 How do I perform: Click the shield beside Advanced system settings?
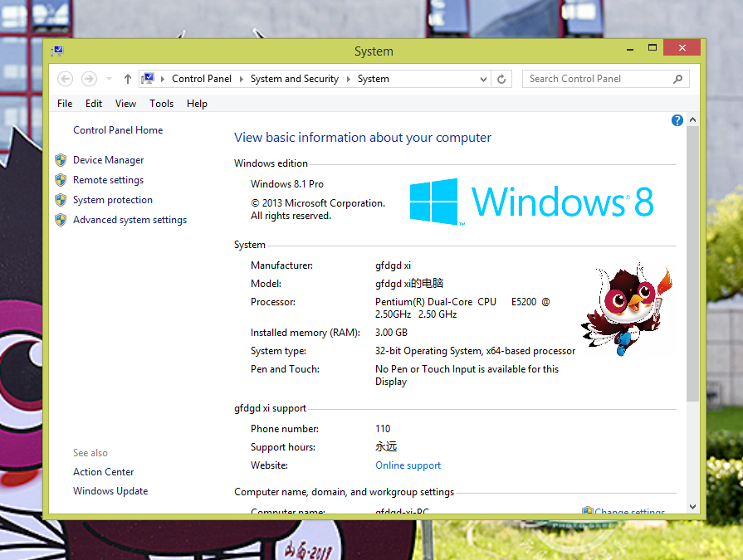coord(60,220)
